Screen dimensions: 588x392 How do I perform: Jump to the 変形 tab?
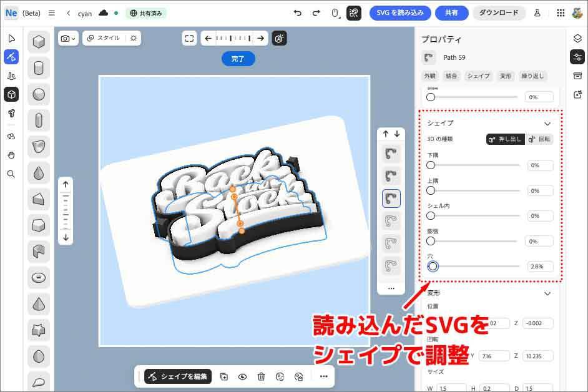(505, 76)
